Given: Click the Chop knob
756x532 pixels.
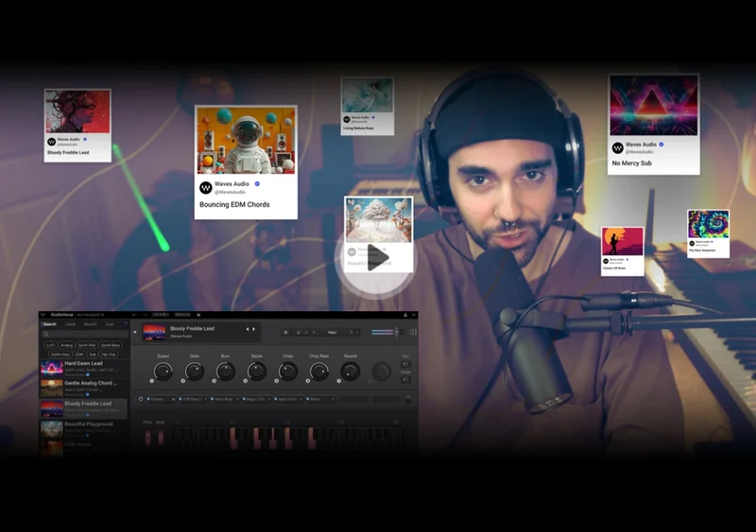Looking at the screenshot, I should pos(288,371).
